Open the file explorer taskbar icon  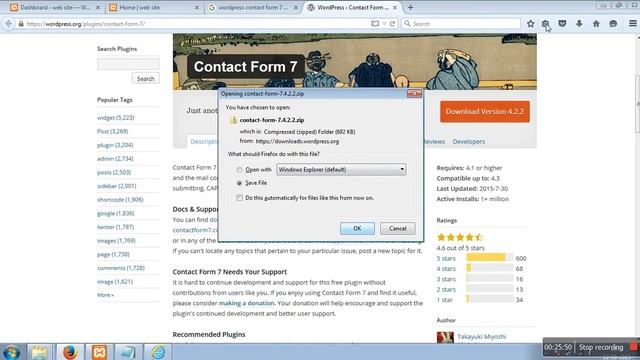click(40, 352)
